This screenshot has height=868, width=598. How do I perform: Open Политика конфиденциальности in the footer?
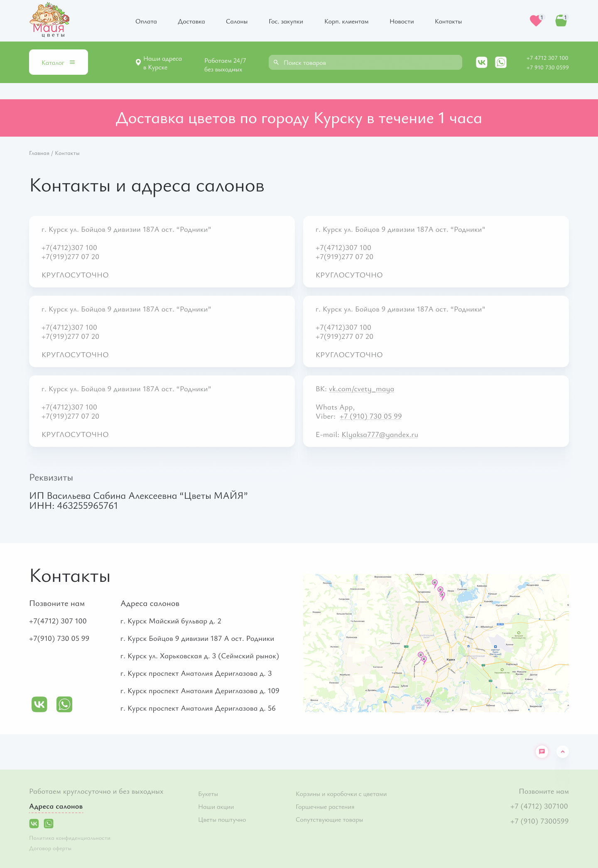point(70,838)
